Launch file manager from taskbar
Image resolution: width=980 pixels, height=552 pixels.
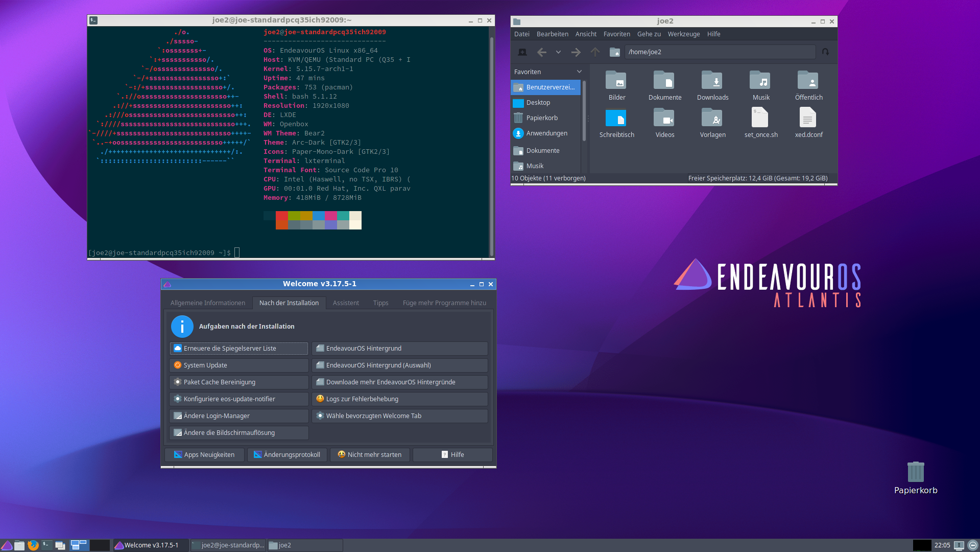pyautogui.click(x=19, y=545)
